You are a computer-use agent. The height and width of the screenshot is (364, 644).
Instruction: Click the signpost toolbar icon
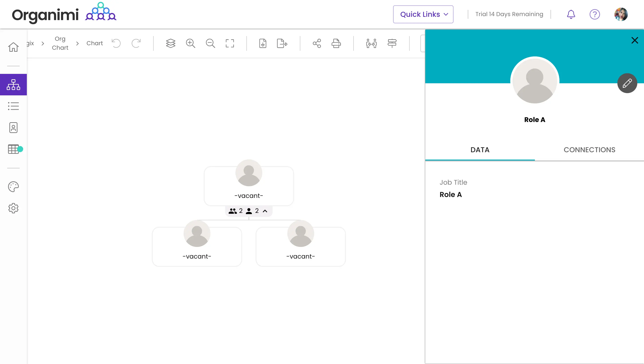392,43
